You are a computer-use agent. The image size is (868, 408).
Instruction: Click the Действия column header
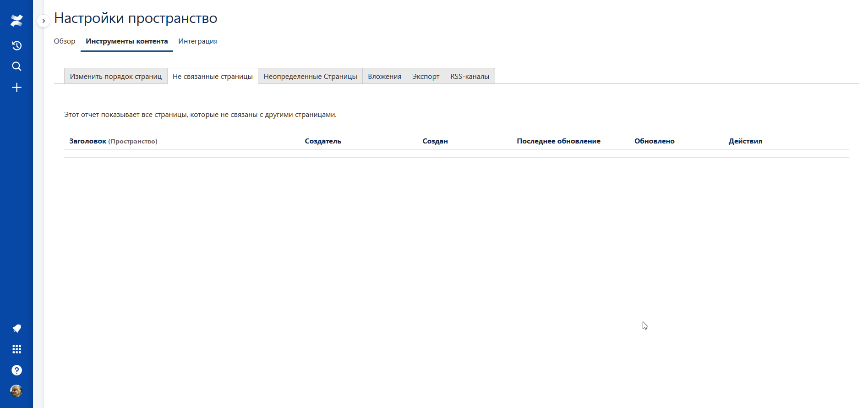745,141
